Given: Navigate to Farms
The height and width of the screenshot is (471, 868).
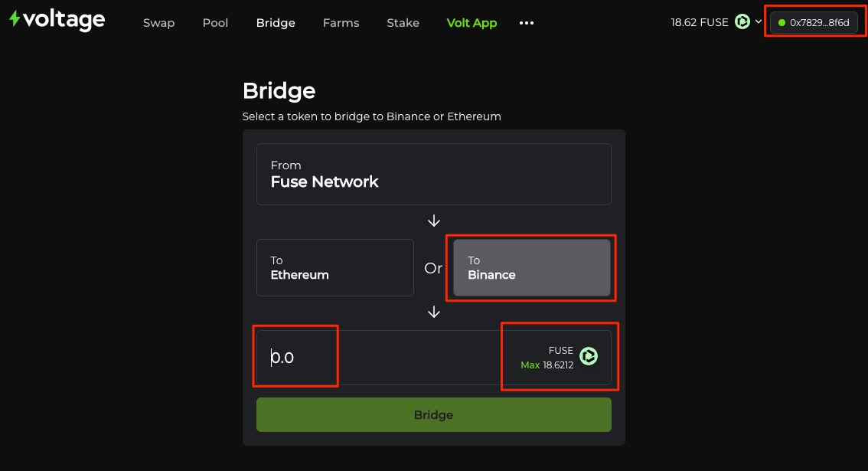Looking at the screenshot, I should (x=341, y=23).
